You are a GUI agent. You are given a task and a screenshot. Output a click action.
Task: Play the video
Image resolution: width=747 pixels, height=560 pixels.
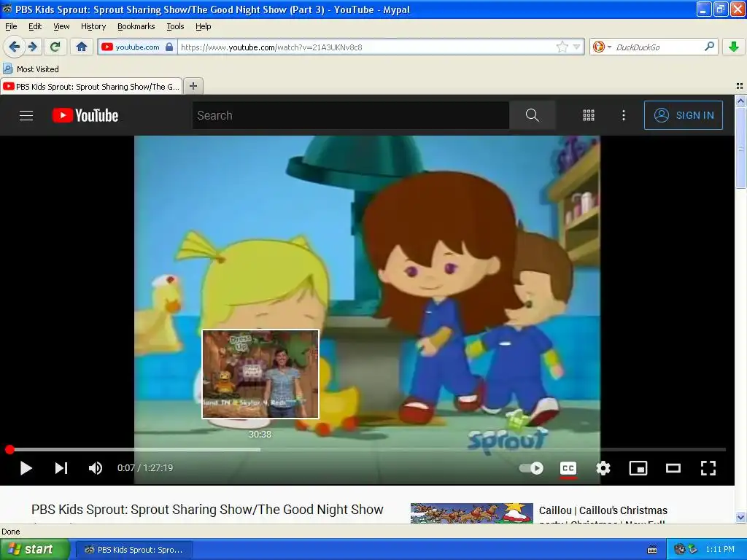pos(26,468)
